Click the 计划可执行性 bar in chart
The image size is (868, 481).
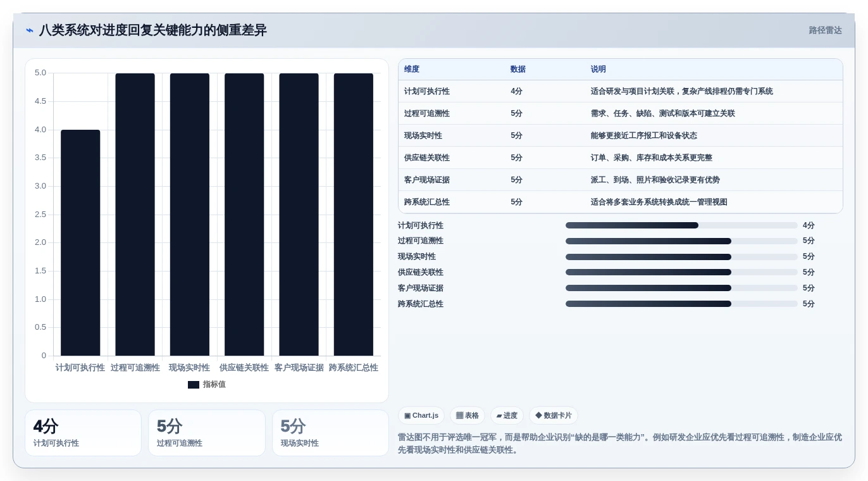click(x=80, y=243)
